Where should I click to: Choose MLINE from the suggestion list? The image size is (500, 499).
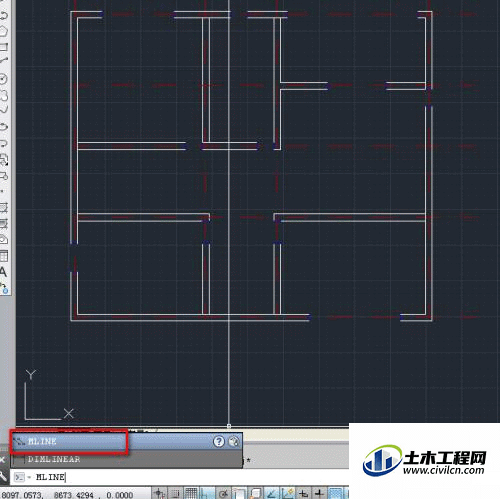click(x=126, y=442)
